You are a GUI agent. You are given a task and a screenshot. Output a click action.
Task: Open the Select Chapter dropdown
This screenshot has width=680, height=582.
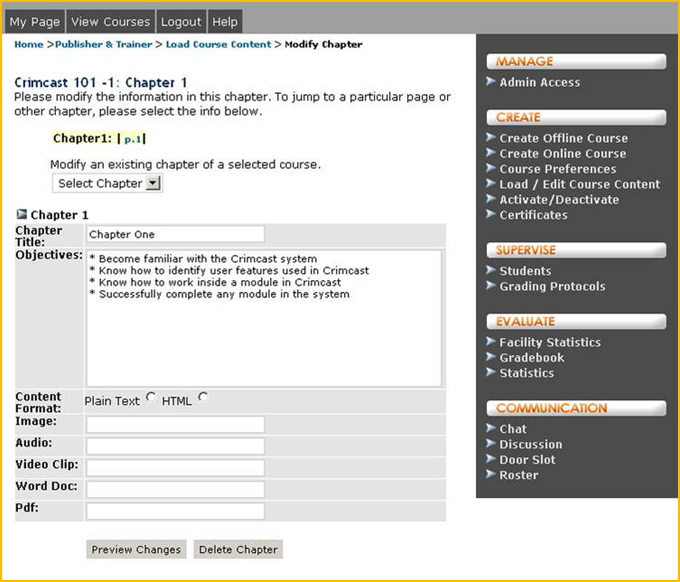(x=107, y=183)
